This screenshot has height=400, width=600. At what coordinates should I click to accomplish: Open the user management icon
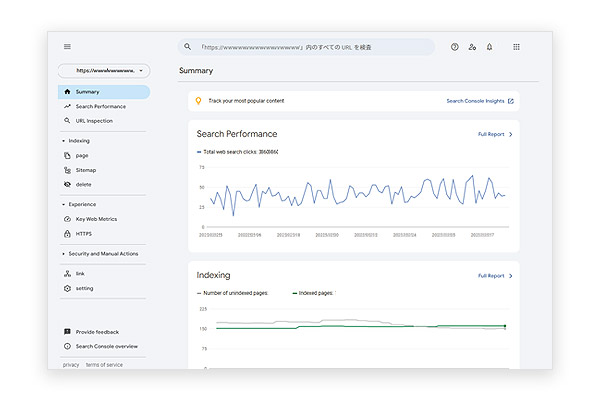[472, 47]
